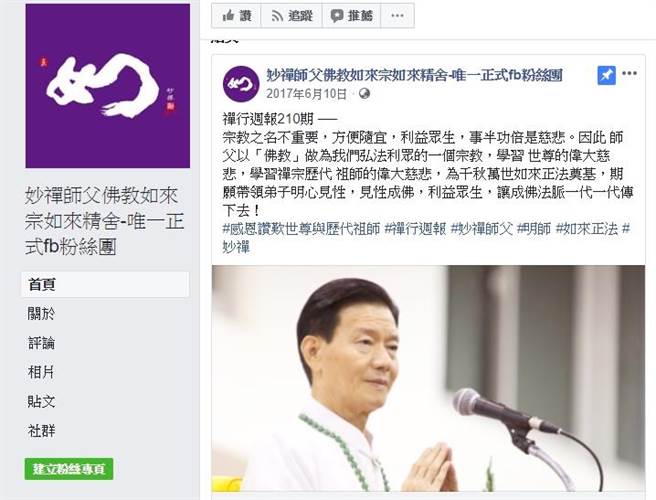The height and width of the screenshot is (500, 656).
Task: Open the post author page name link
Action: point(414,75)
